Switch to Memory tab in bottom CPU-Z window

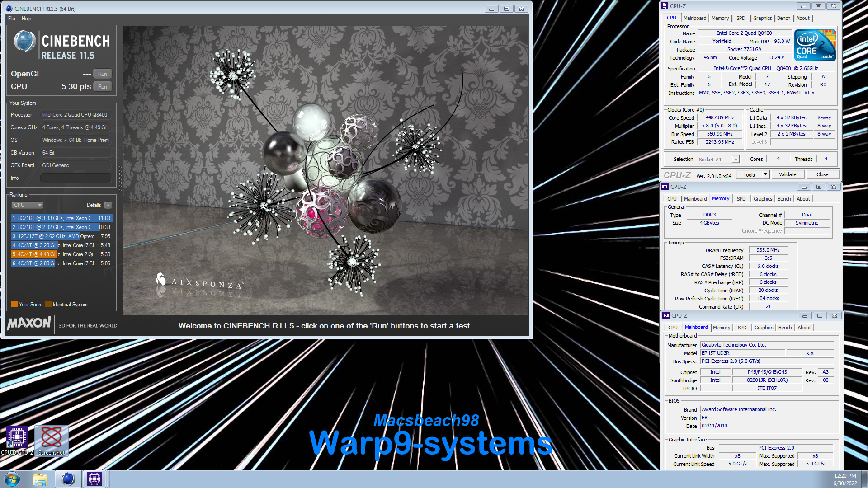point(721,328)
